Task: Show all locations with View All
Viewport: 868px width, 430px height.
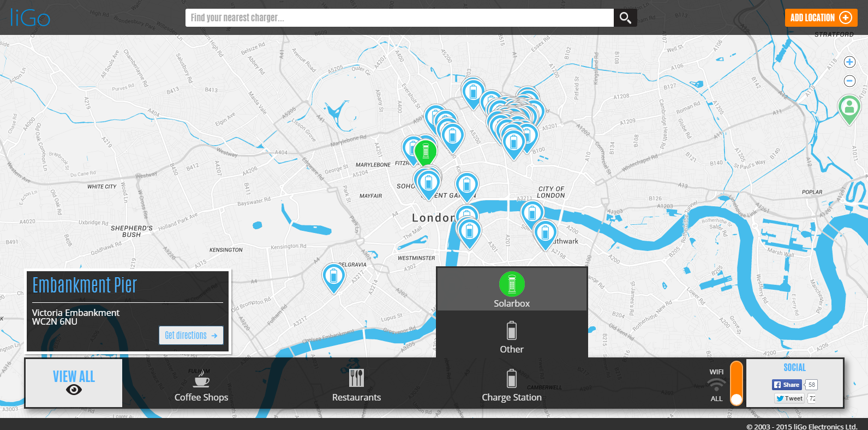Action: tap(74, 383)
